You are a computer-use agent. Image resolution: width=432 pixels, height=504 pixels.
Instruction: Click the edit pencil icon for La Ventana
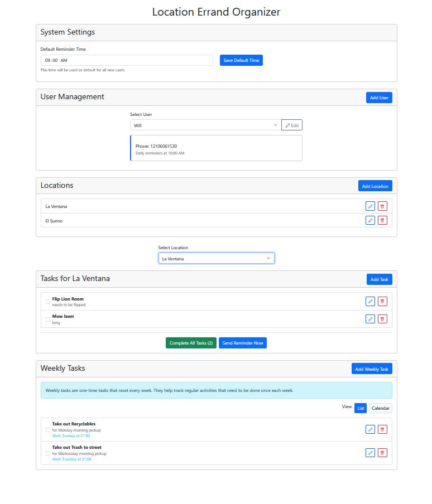point(370,206)
